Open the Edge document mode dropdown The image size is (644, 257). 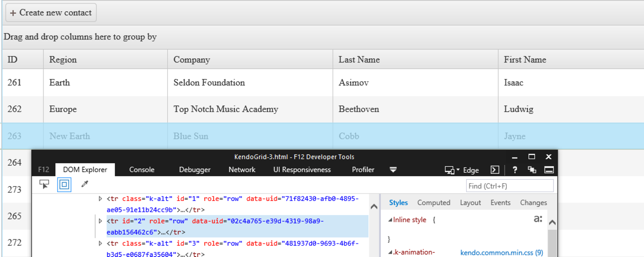[462, 170]
